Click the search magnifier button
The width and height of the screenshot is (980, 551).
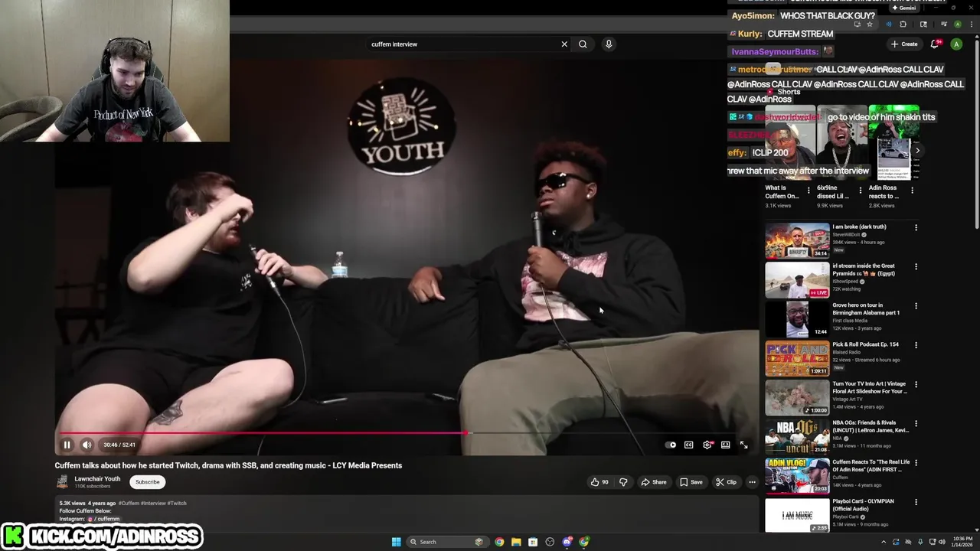point(583,44)
